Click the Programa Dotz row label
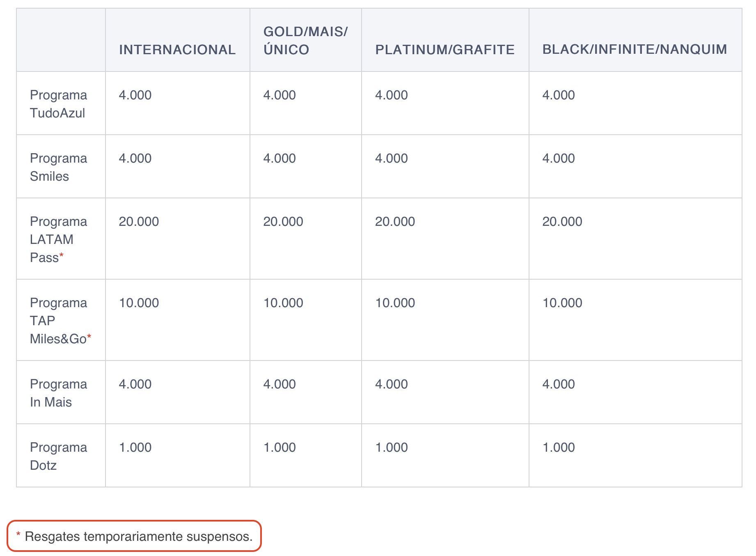 tap(58, 456)
